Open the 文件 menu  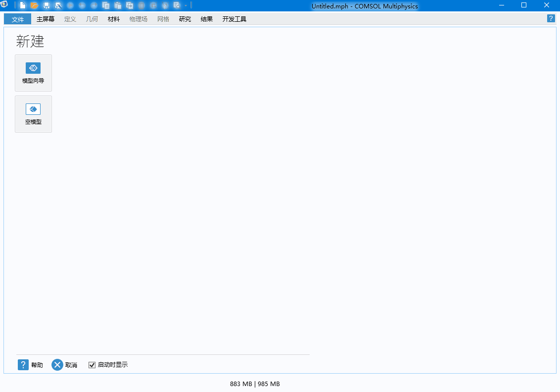tap(17, 19)
